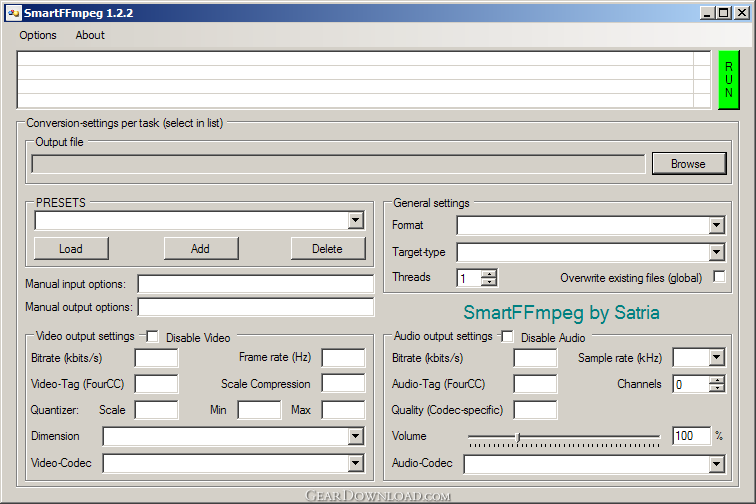Increase the Channels count
This screenshot has height=504, width=756.
click(717, 380)
